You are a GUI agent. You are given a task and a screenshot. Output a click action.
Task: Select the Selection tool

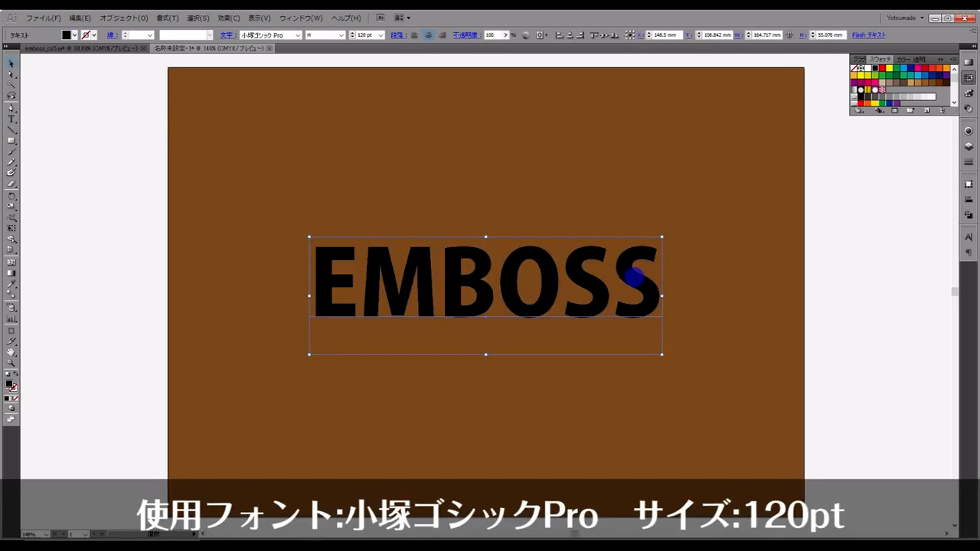click(x=11, y=61)
